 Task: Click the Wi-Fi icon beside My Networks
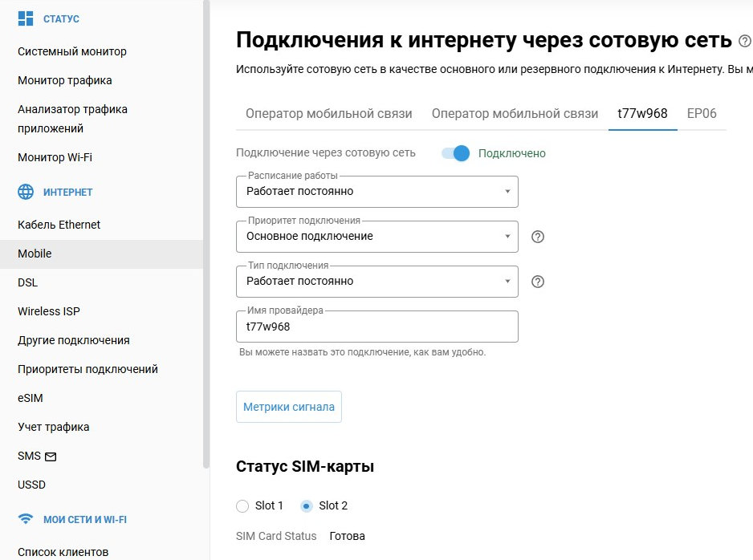coord(26,520)
